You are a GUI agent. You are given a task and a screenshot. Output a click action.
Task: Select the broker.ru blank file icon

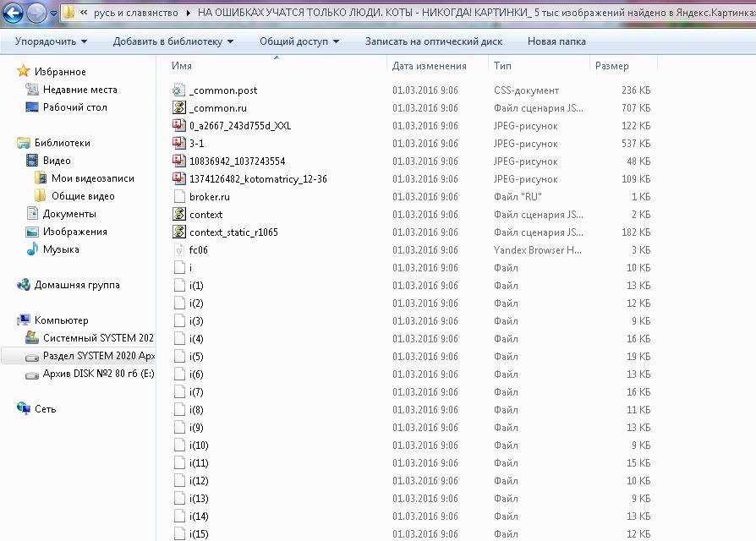(179, 197)
